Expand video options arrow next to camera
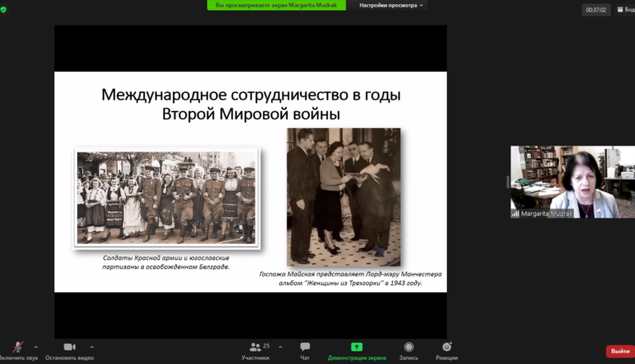The width and height of the screenshot is (635, 364). coord(92,347)
